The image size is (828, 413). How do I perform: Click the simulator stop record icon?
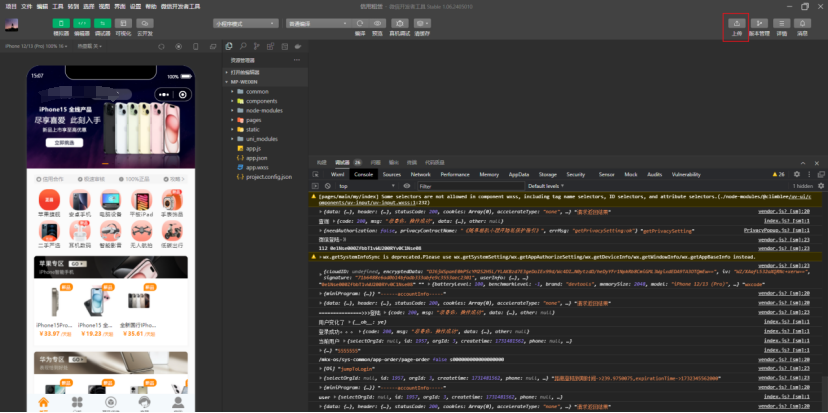click(x=178, y=46)
